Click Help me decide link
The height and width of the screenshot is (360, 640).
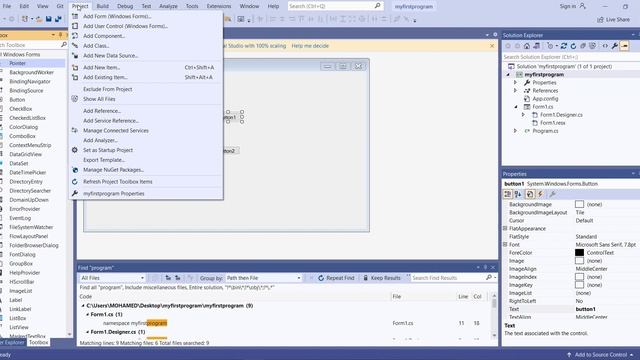pos(310,46)
